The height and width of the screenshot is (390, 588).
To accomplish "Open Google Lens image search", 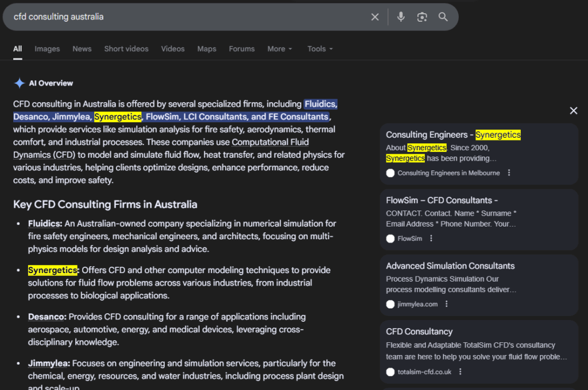I will coord(422,17).
